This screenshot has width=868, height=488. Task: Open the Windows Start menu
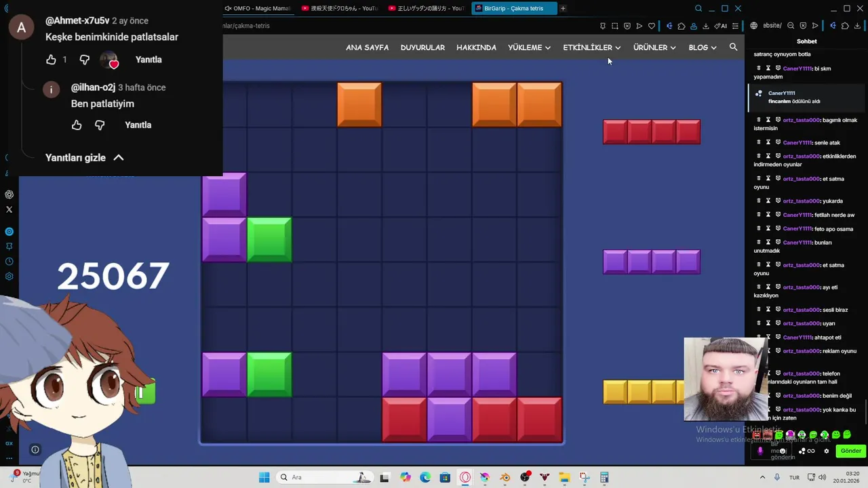(264, 477)
